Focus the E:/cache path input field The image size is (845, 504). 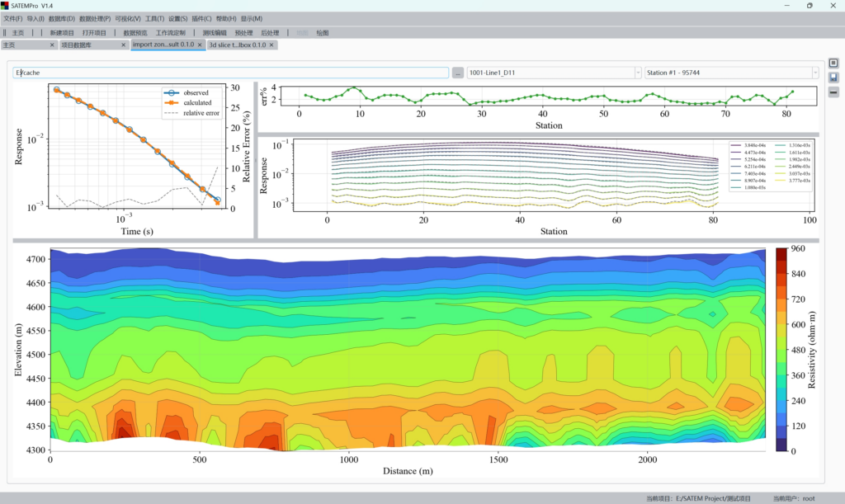231,73
